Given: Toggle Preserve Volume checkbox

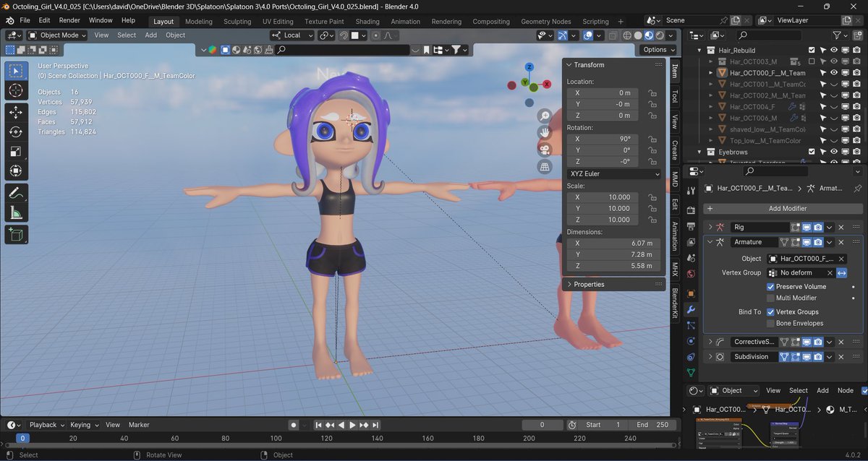Looking at the screenshot, I should tap(771, 287).
